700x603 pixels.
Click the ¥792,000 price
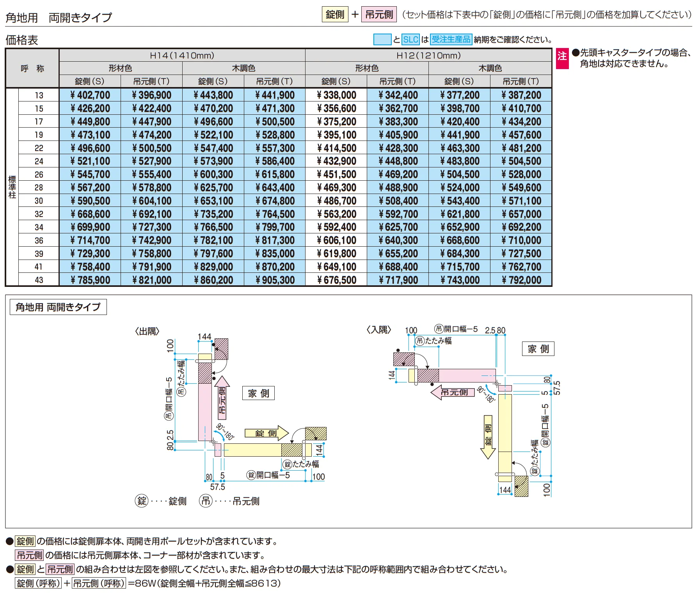521,280
